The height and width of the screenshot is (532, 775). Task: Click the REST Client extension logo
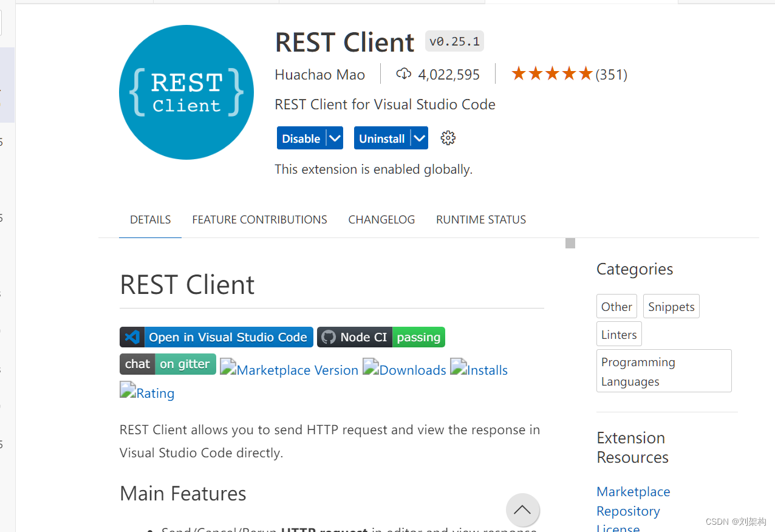(186, 92)
